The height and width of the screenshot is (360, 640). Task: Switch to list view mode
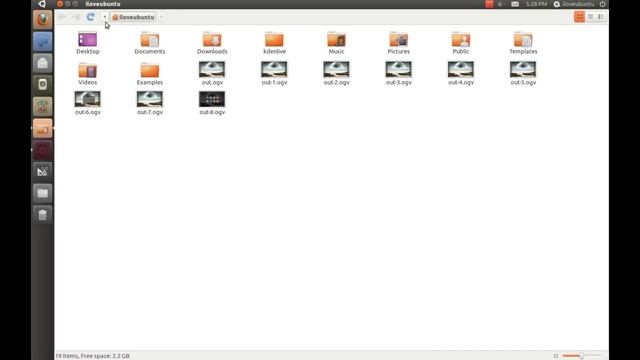pyautogui.click(x=590, y=17)
